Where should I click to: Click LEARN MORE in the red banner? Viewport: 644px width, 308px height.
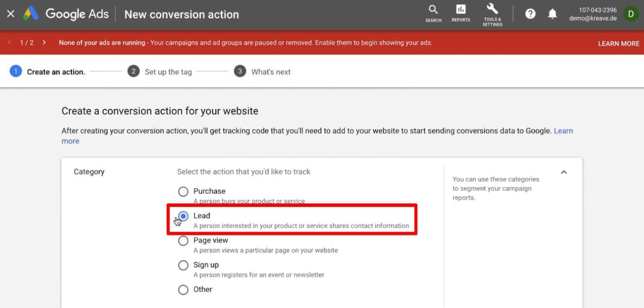click(618, 43)
